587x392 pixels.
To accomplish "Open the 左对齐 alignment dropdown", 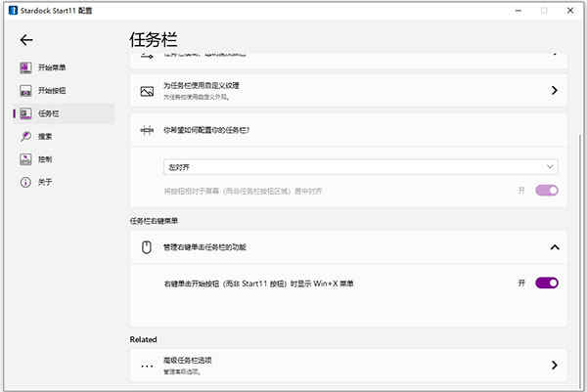I will [x=360, y=167].
